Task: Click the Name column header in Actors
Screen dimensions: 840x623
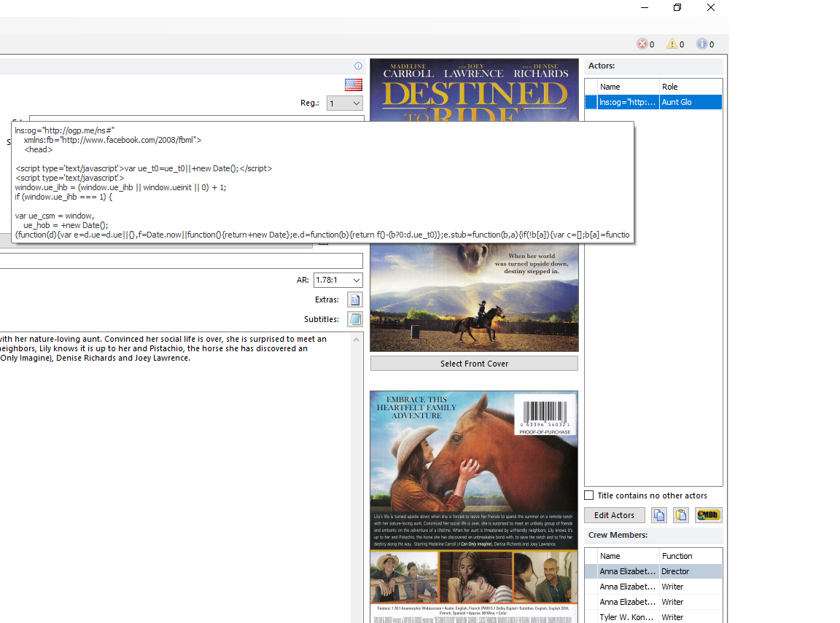Action: click(x=627, y=87)
